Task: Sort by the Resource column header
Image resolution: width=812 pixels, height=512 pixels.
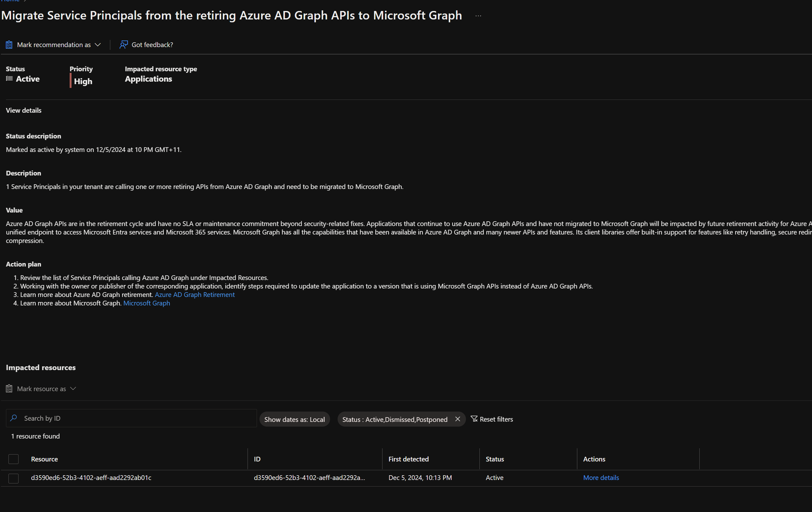Action: 45,459
